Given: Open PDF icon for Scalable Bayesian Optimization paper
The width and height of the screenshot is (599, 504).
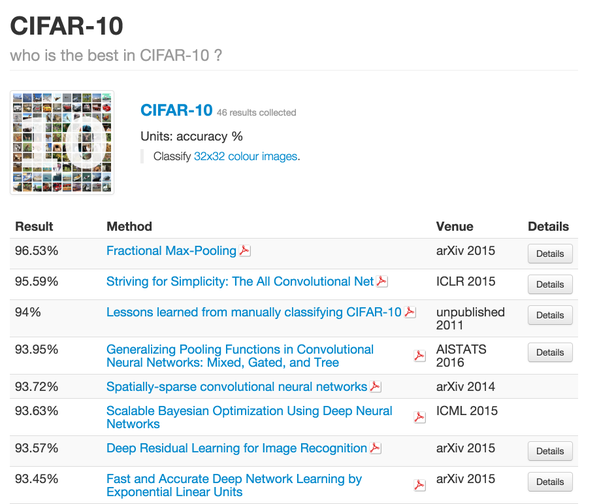Looking at the screenshot, I should point(419,417).
